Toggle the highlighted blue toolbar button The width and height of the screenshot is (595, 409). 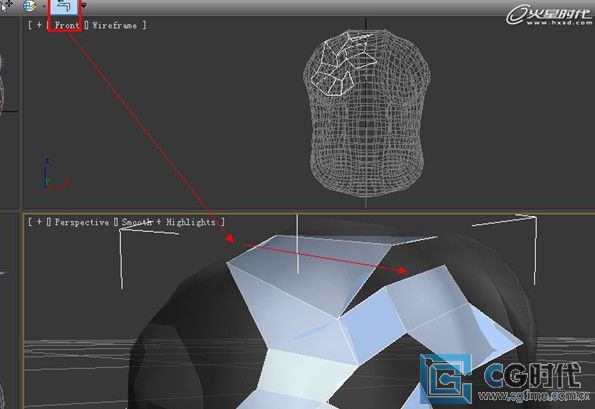[65, 6]
